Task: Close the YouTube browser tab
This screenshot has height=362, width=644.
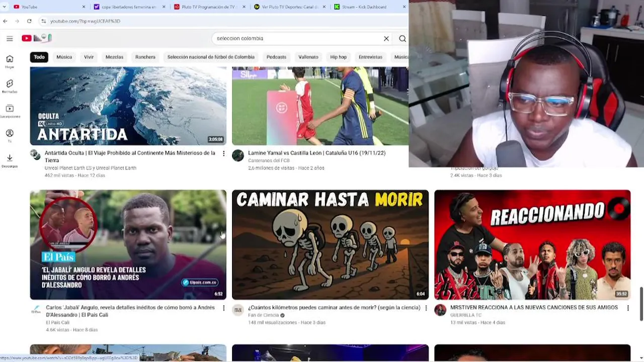Action: [84, 7]
